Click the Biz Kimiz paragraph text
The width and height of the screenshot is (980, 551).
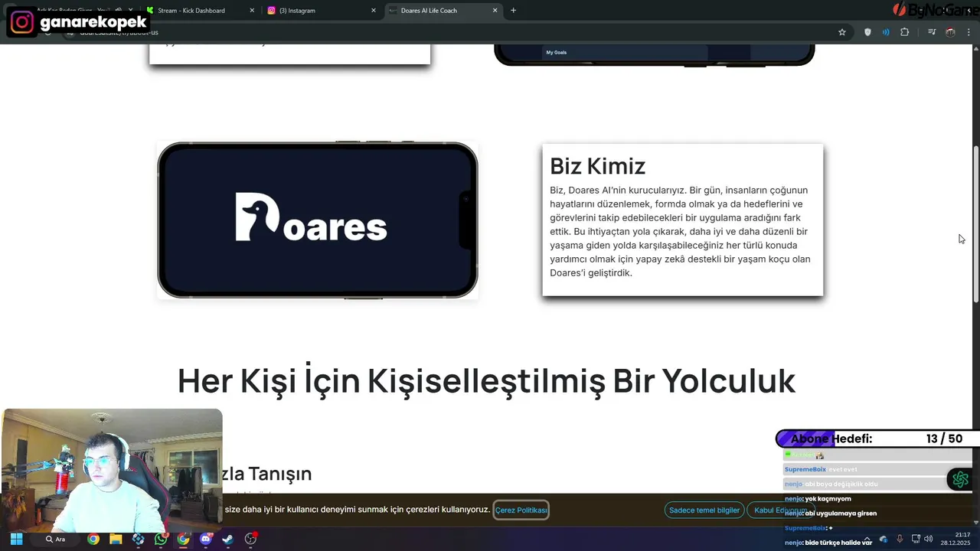(x=680, y=231)
